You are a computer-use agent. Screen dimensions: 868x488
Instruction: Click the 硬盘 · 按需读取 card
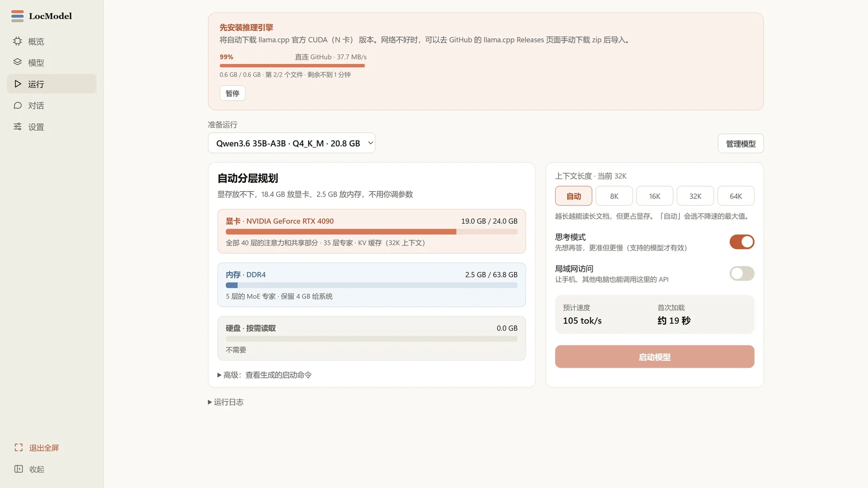click(x=372, y=338)
